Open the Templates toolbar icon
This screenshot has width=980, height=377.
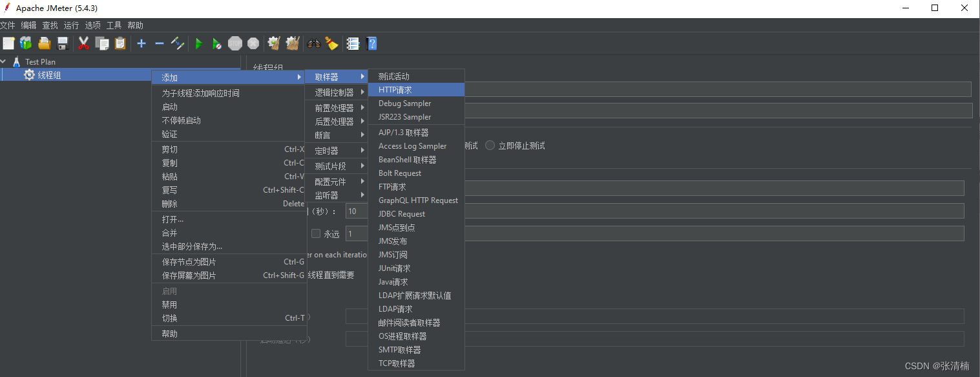pos(26,43)
